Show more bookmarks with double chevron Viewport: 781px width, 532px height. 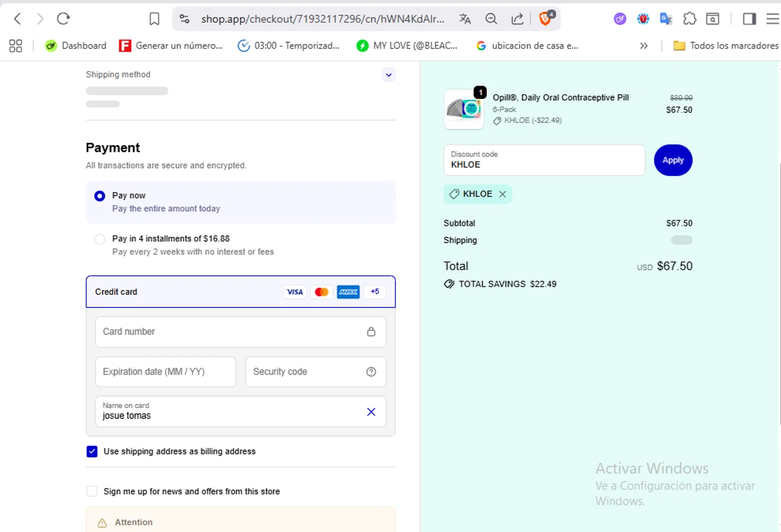click(644, 46)
